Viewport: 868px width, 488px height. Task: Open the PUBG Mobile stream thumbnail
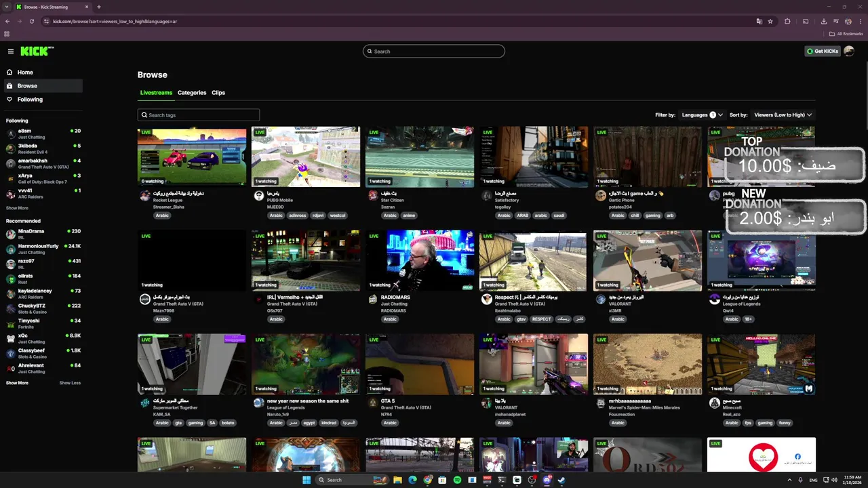point(306,156)
